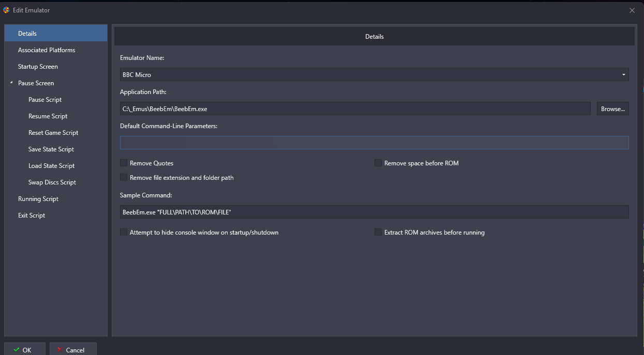Select Details in the sidebar
This screenshot has width=644, height=355.
(x=56, y=34)
